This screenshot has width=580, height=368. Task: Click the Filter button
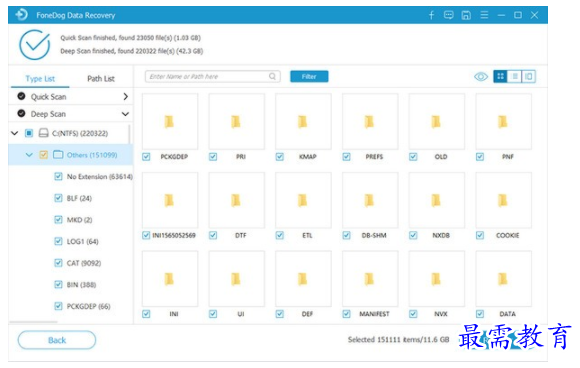[x=309, y=77]
